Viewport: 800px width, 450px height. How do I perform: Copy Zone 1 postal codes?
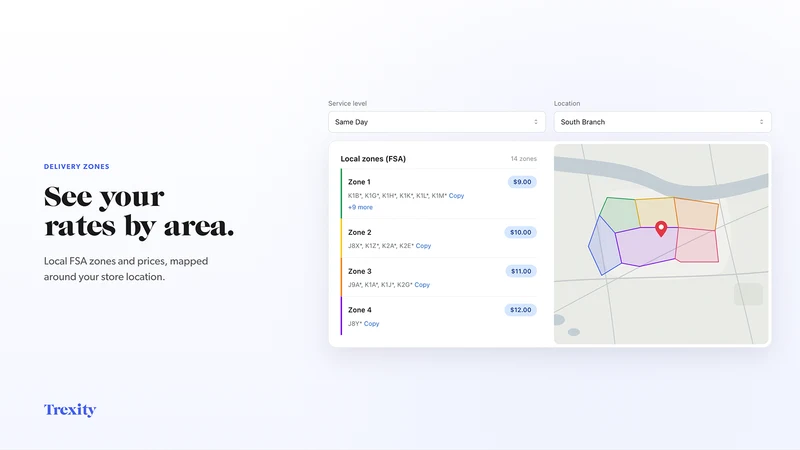coord(456,195)
